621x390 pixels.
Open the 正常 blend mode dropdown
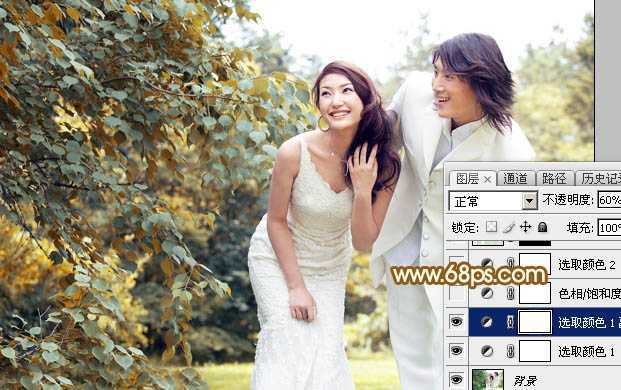click(x=529, y=201)
